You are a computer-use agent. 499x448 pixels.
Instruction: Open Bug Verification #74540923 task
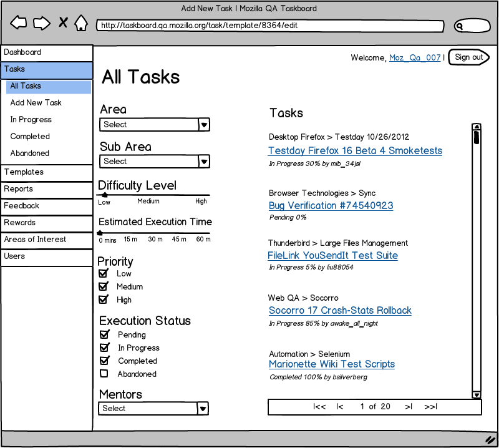pos(331,206)
